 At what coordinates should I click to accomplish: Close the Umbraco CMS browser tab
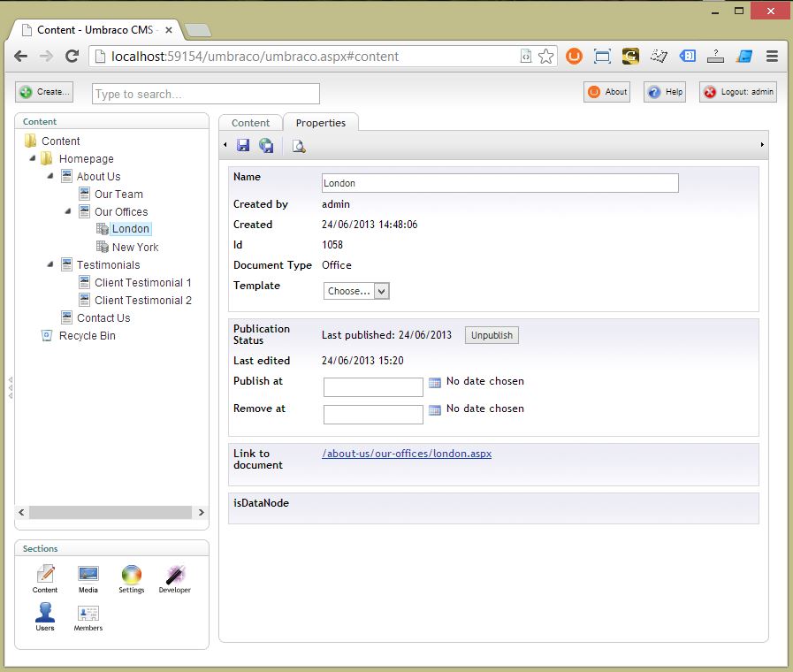click(169, 30)
